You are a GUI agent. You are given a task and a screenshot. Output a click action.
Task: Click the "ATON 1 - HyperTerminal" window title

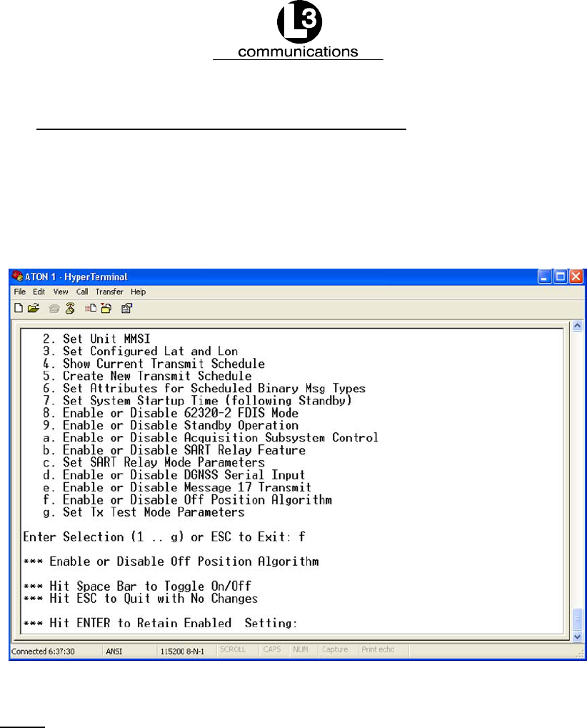[76, 276]
